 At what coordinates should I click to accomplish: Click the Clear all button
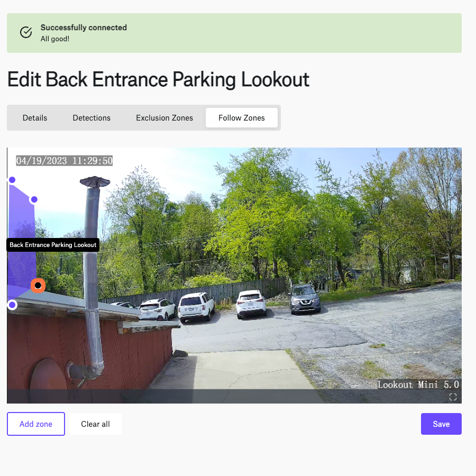point(95,424)
